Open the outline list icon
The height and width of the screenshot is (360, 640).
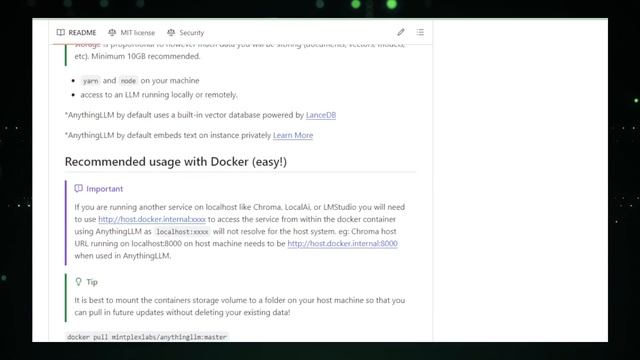420,32
